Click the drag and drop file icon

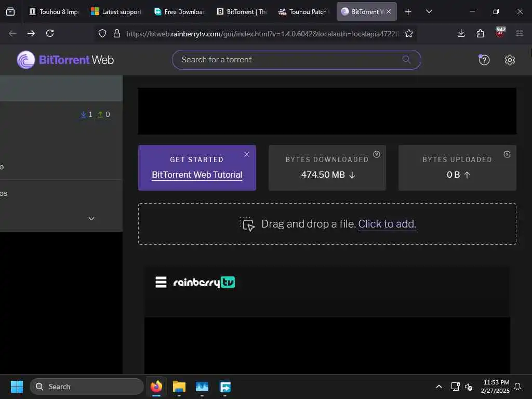coord(248,224)
